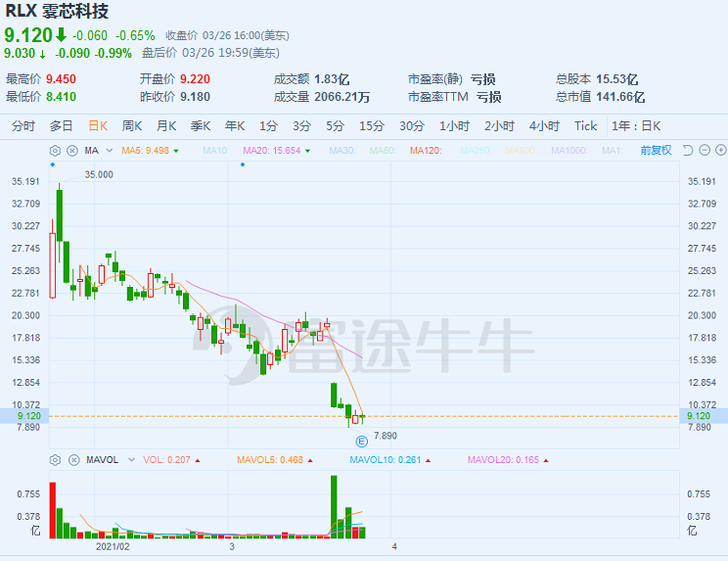This screenshot has width=728, height=561.
Task: Close the MA indicator overlay
Action: [x=72, y=151]
